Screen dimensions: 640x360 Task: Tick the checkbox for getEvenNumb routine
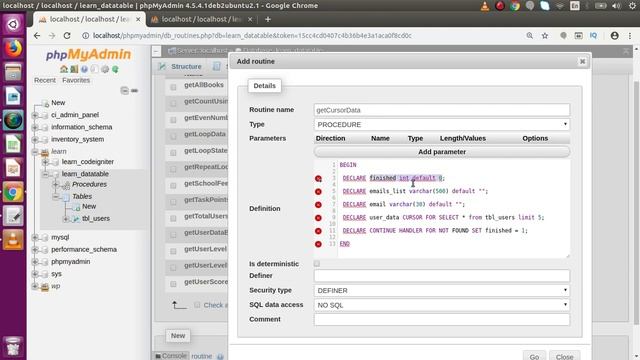pyautogui.click(x=173, y=120)
